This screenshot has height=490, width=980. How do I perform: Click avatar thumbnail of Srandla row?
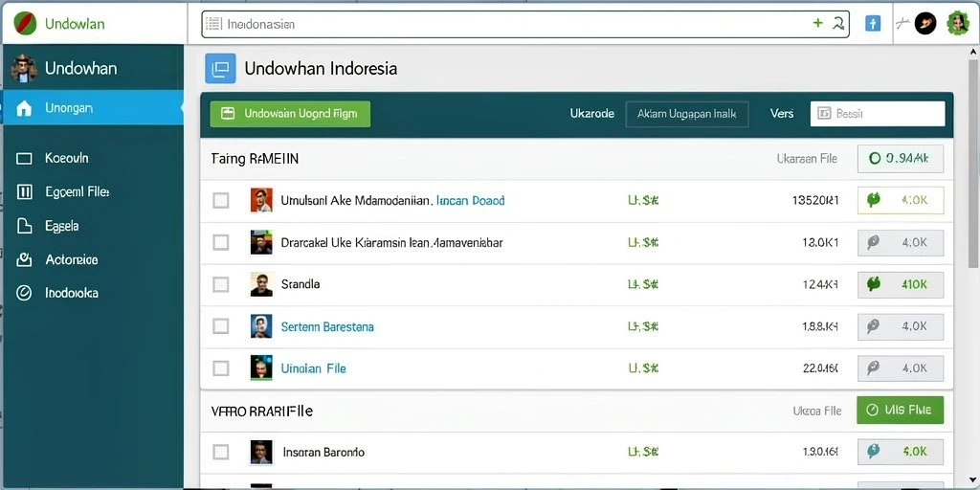(x=261, y=284)
